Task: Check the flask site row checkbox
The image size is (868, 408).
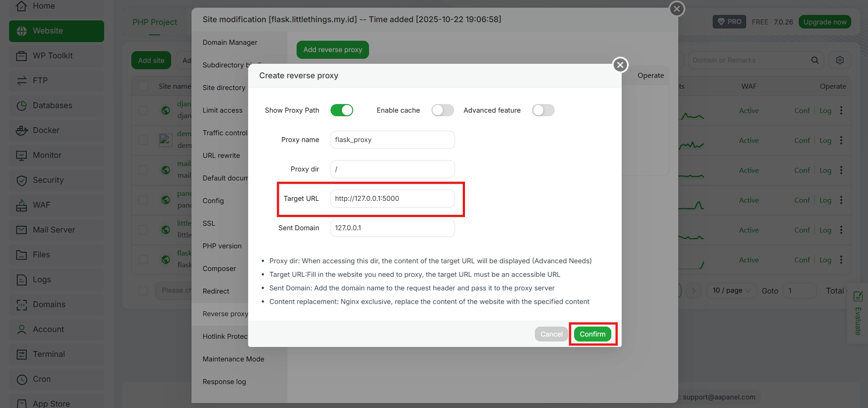Action: (143, 260)
